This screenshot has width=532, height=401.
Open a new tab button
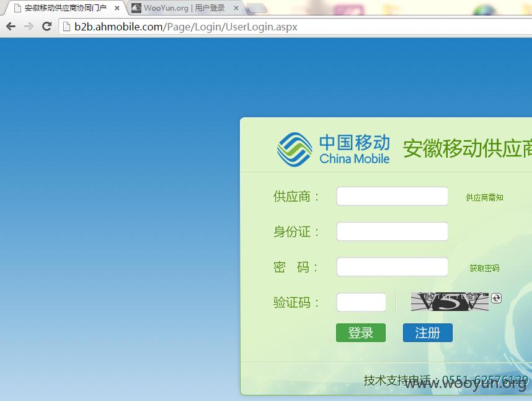point(256,9)
